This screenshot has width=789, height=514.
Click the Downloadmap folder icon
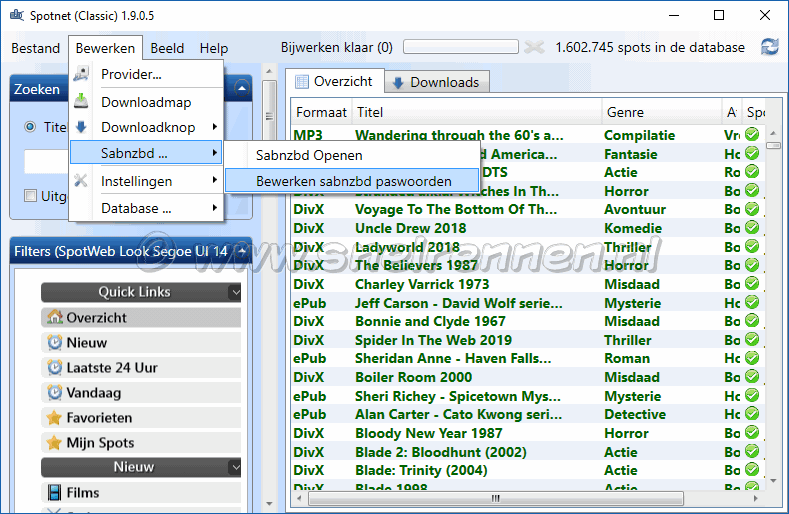click(81, 101)
